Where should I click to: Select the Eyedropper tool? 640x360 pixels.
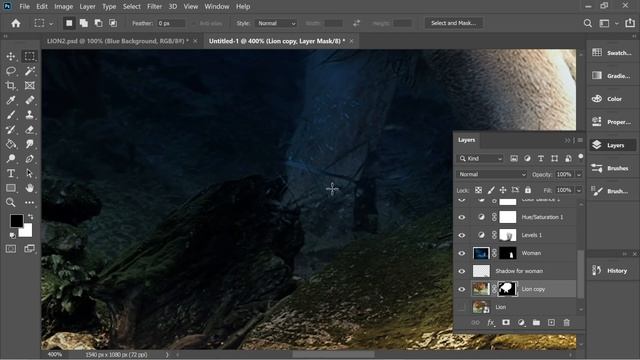tap(11, 100)
